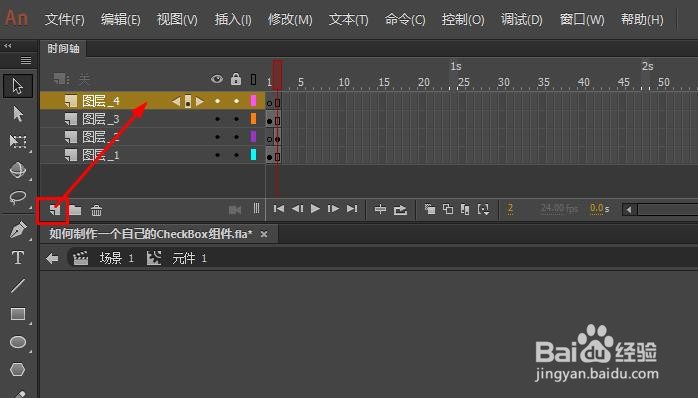Go to last frame
The height and width of the screenshot is (398, 698).
pyautogui.click(x=352, y=208)
